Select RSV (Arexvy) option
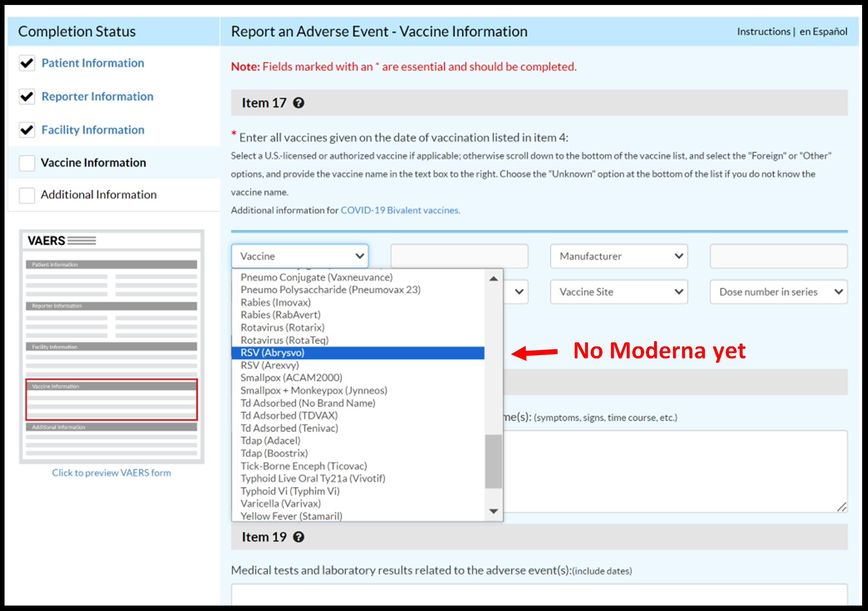The width and height of the screenshot is (868, 611). pos(358,365)
